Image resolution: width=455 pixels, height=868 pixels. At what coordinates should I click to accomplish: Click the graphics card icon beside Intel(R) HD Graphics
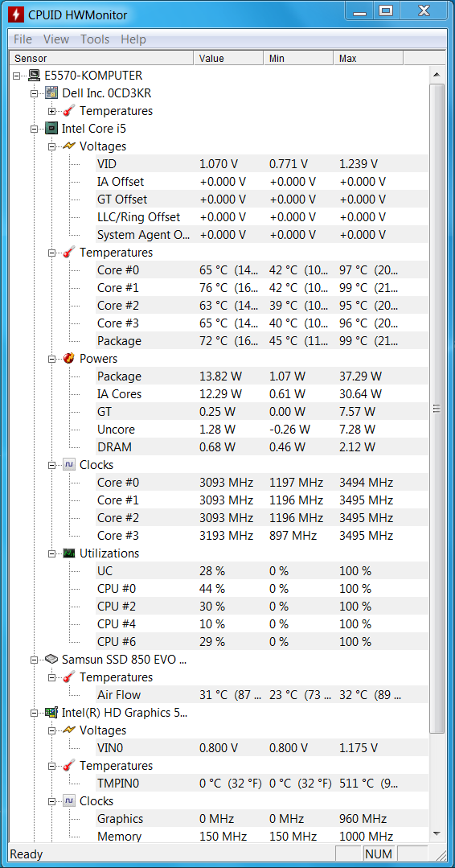pyautogui.click(x=51, y=713)
